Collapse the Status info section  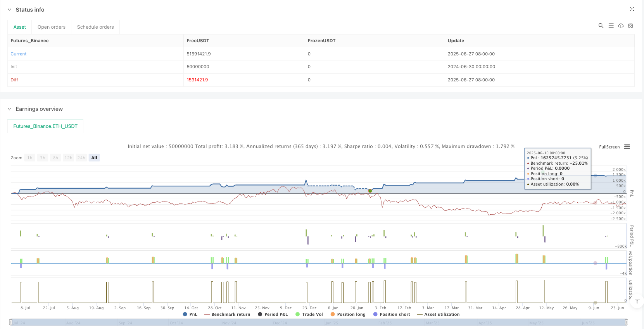click(x=10, y=10)
